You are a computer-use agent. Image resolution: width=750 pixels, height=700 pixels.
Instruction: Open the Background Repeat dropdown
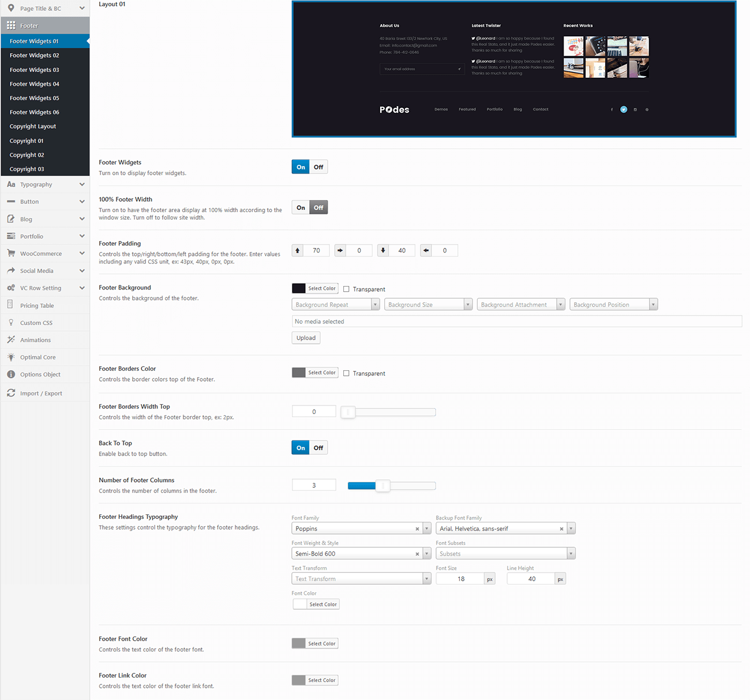[336, 304]
